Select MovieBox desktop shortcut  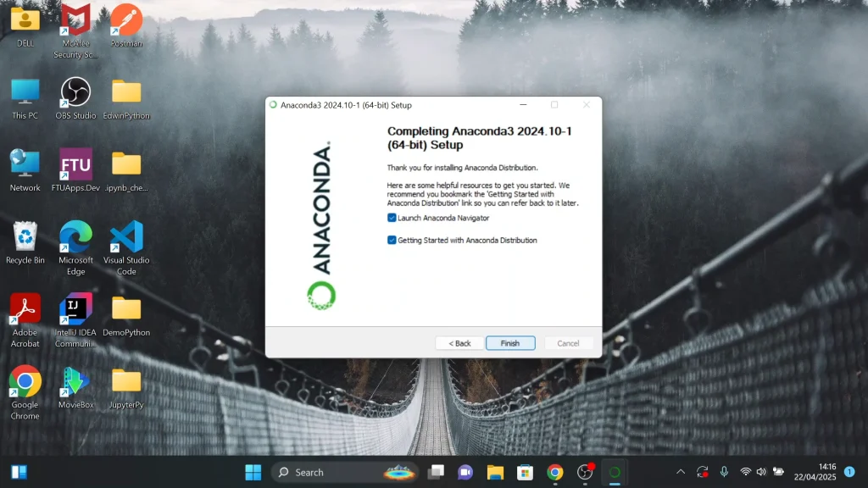click(75, 387)
